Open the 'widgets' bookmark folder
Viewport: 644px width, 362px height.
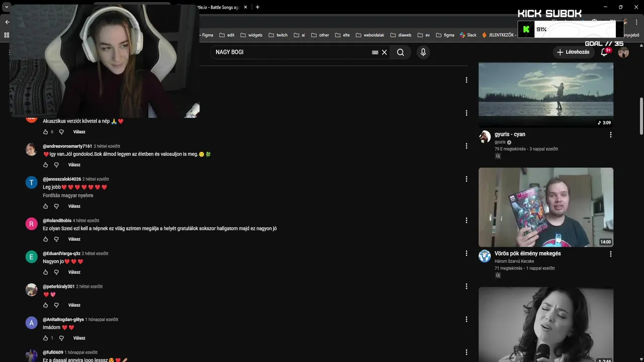[x=251, y=35]
